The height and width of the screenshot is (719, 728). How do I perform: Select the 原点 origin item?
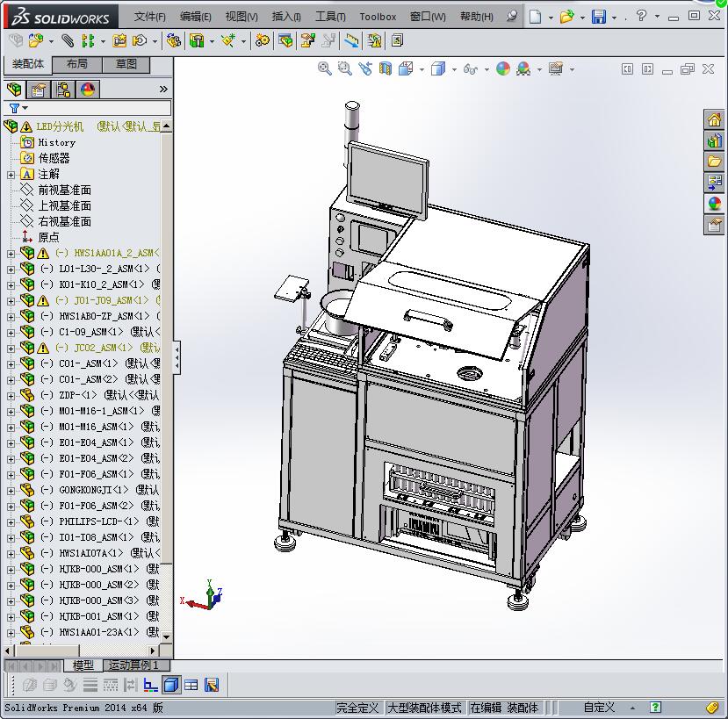(49, 237)
